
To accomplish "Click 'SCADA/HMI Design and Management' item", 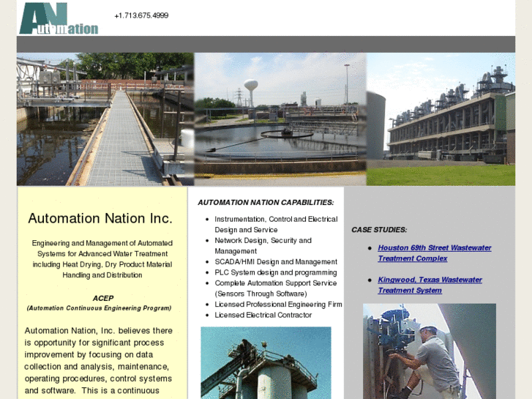I will [x=276, y=262].
